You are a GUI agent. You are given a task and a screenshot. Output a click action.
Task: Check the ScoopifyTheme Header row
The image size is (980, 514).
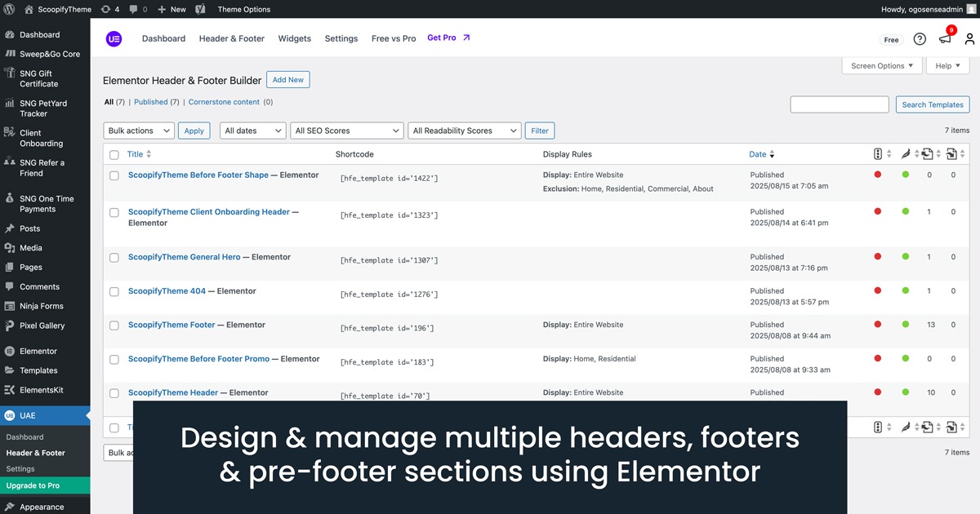click(114, 393)
